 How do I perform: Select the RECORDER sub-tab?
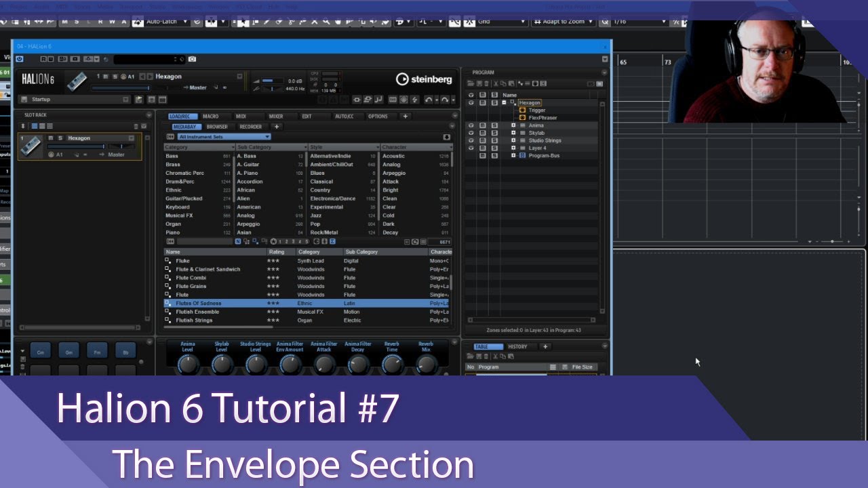250,127
